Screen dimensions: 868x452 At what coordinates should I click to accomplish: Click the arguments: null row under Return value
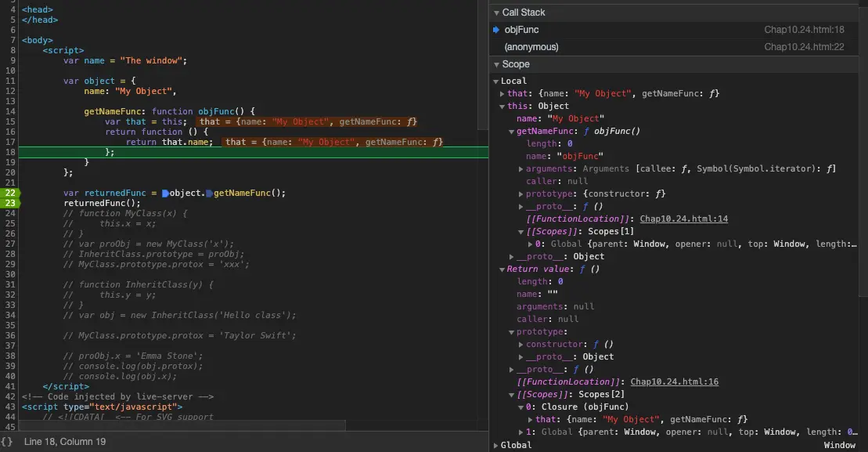tap(555, 306)
